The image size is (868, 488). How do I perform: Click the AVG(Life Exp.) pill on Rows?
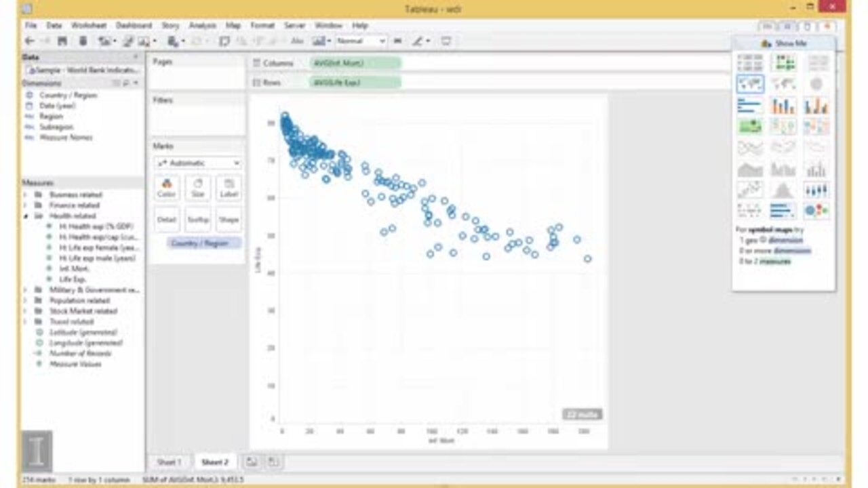point(355,83)
